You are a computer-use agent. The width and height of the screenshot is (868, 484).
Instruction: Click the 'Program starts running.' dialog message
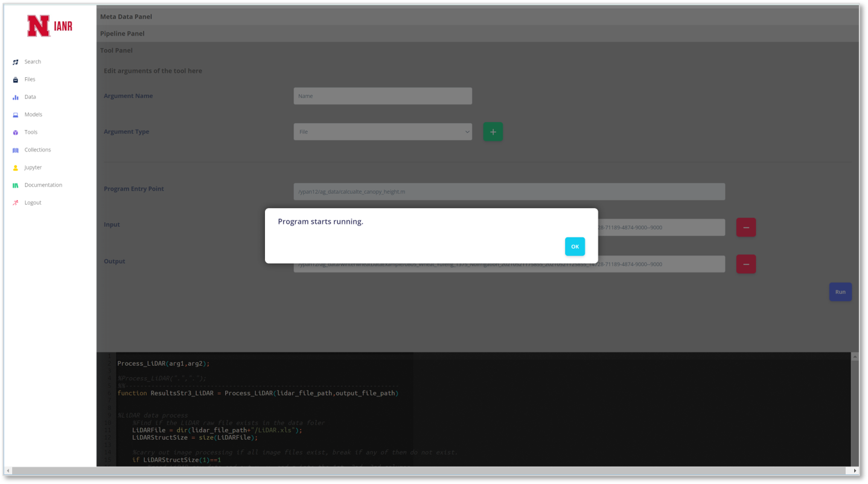pyautogui.click(x=321, y=221)
